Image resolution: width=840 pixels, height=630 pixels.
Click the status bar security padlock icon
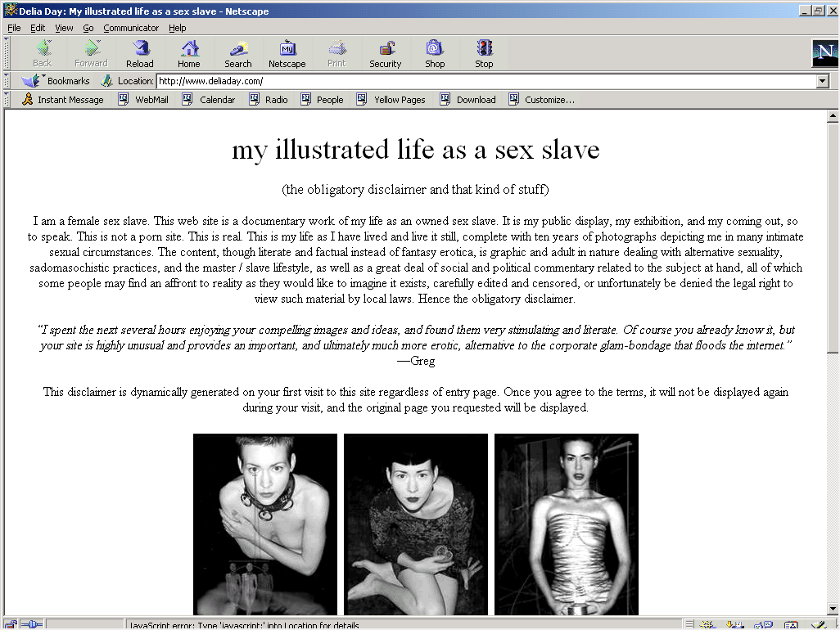coord(11,624)
